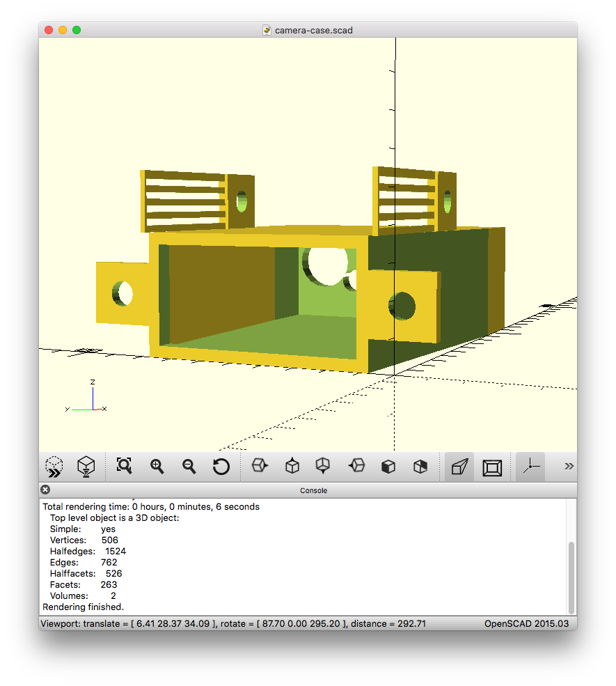Screen dimensions: 616x686
Task: Switch to Back view cube icon
Action: (420, 466)
